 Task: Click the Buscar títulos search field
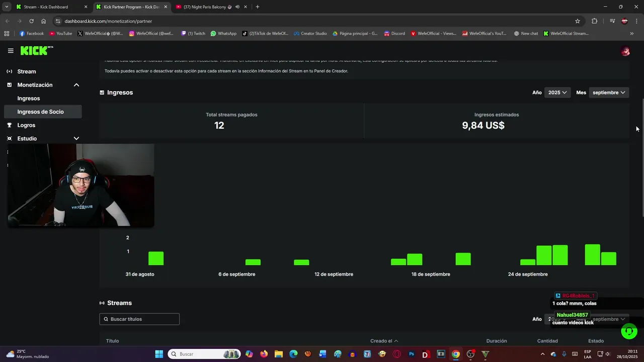pos(139,319)
